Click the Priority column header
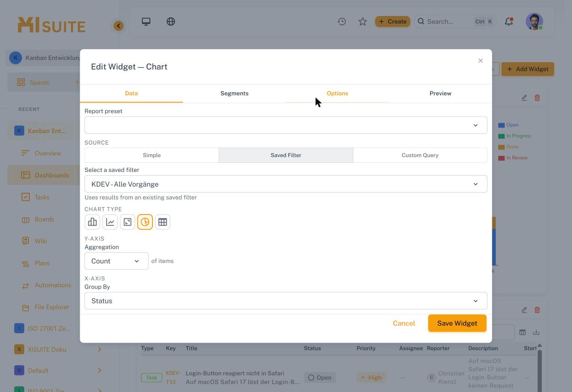Image resolution: width=572 pixels, height=392 pixels. click(x=366, y=348)
